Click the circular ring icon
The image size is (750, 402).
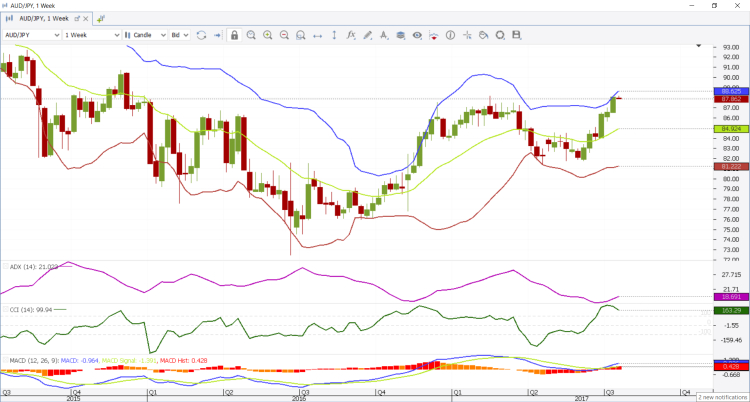click(x=500, y=35)
